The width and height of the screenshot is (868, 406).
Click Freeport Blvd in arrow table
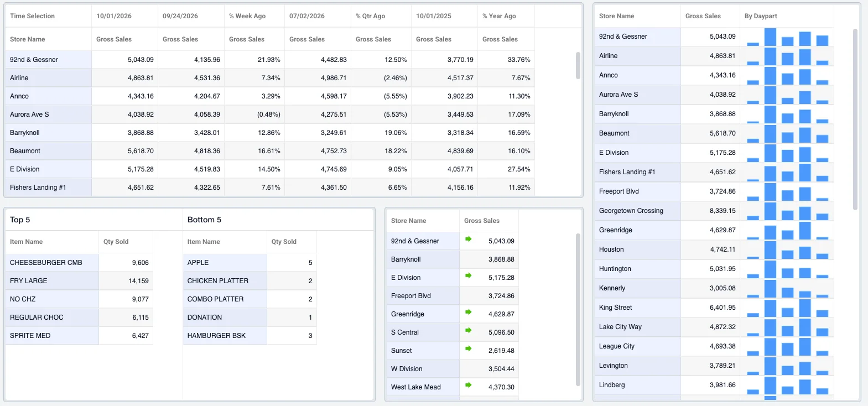click(411, 296)
